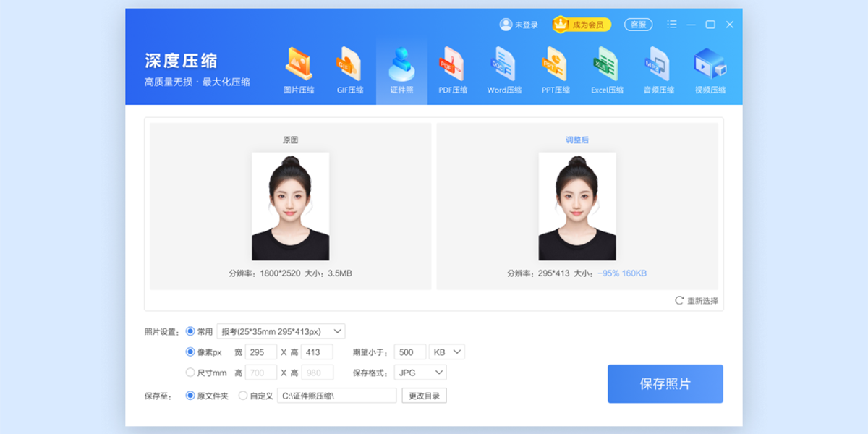Click the 保存照片 save photo button
Image resolution: width=868 pixels, height=434 pixels.
pyautogui.click(x=665, y=384)
